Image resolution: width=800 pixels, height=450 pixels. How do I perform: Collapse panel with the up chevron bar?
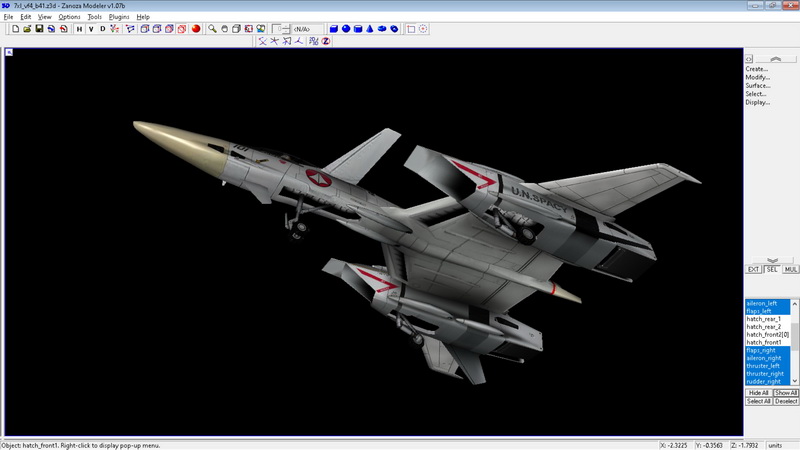point(776,59)
